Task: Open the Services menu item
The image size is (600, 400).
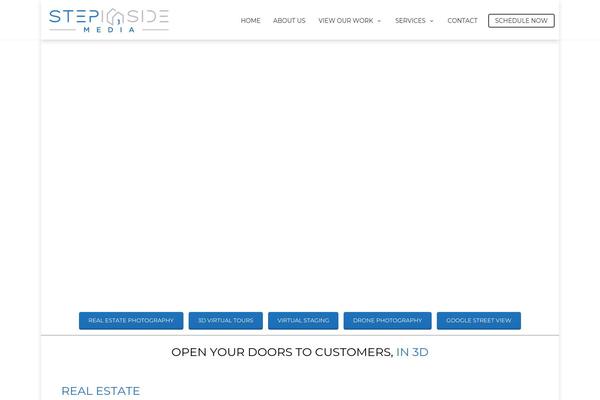Action: coord(410,21)
